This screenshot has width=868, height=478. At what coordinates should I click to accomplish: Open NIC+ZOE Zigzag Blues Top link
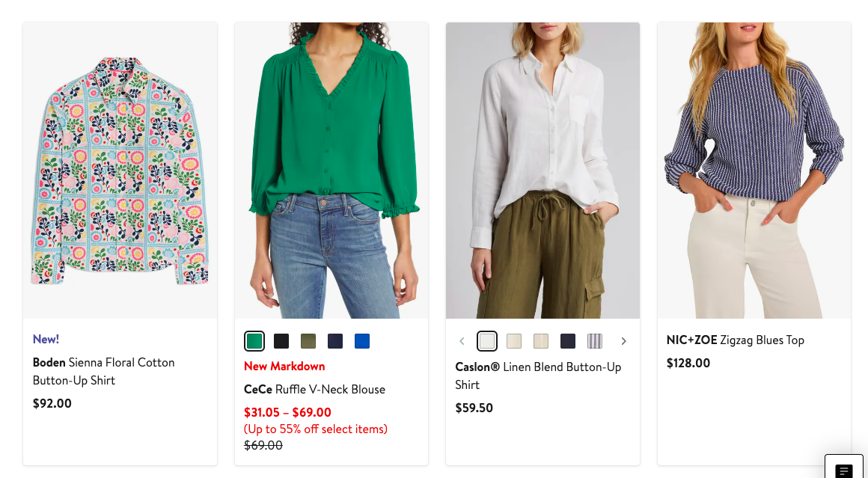point(735,340)
